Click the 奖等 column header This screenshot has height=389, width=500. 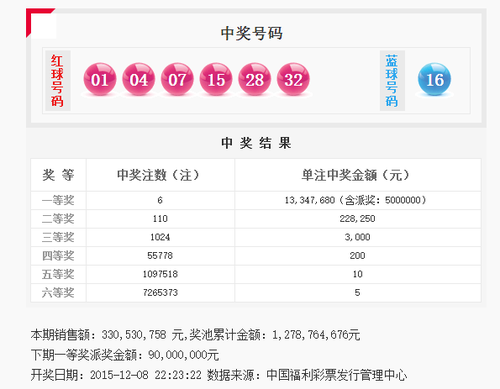[x=58, y=175]
